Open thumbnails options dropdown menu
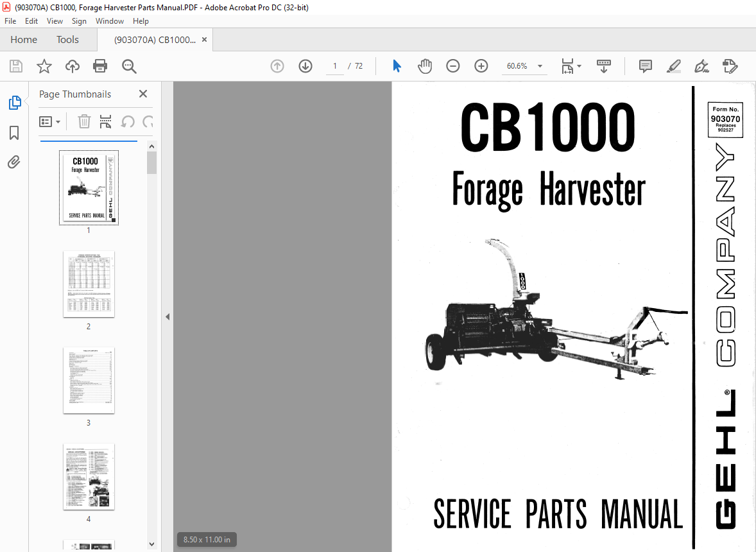Viewport: 756px width, 552px height. (x=49, y=121)
